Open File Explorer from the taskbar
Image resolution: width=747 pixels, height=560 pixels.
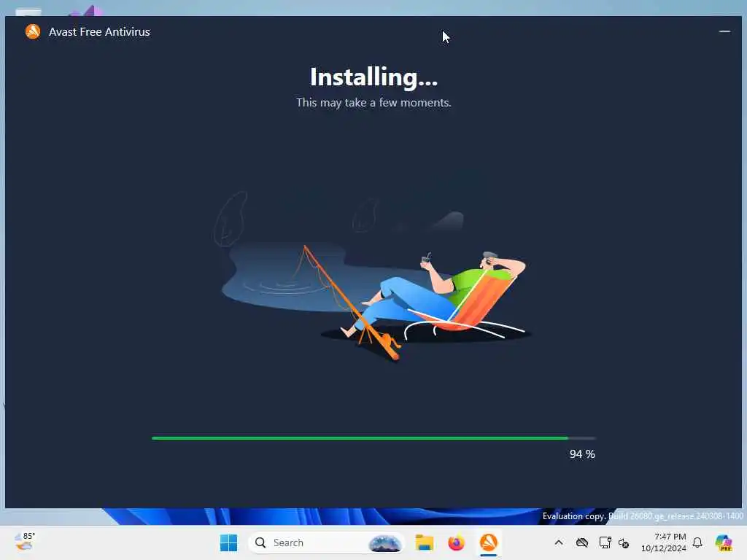[424, 542]
